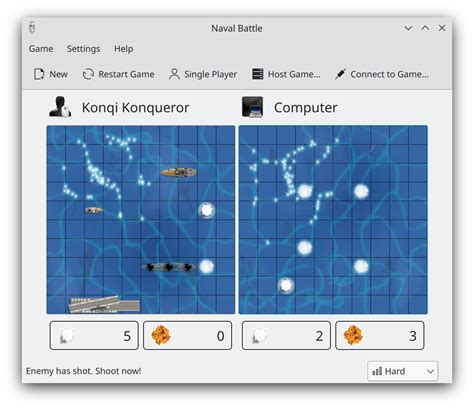Open the Game menu

(41, 49)
